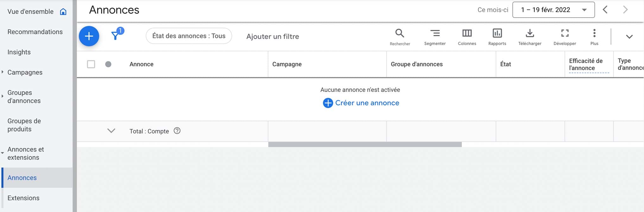The width and height of the screenshot is (644, 212).
Task: Click Ajouter un filtre
Action: pos(273,36)
